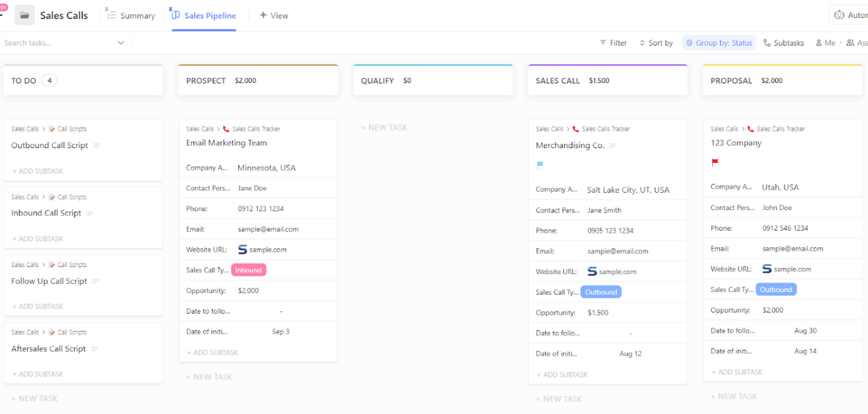Click the website URL icon on Email Marketing Team
The width and height of the screenshot is (868, 414).
coord(241,249)
